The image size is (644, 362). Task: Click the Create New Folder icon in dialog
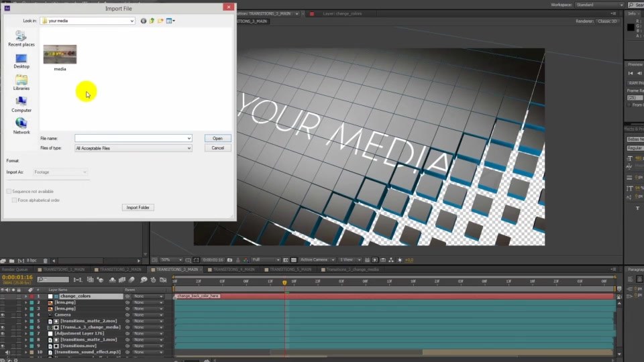click(x=160, y=21)
